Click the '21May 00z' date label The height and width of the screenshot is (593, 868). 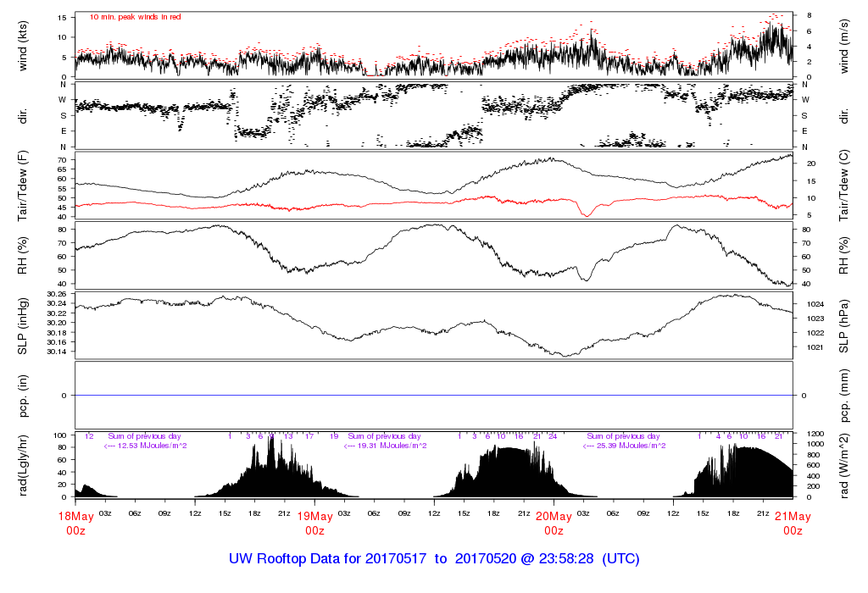pyautogui.click(x=793, y=523)
